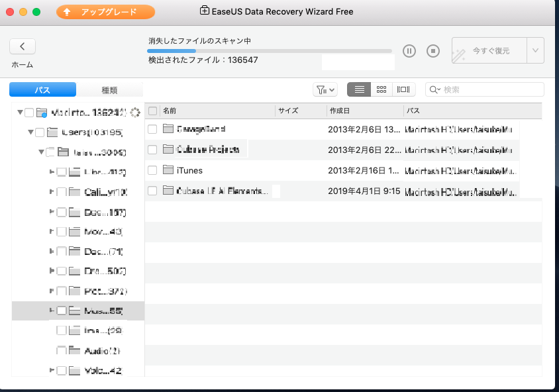
Task: Select the Cubase Projects folder name
Action: point(208,150)
